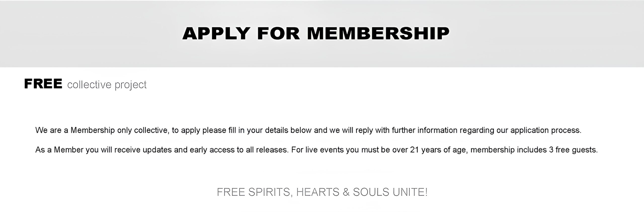The image size is (644, 212).
Task: Click the word APPLY in the banner heading
Action: 216,33
